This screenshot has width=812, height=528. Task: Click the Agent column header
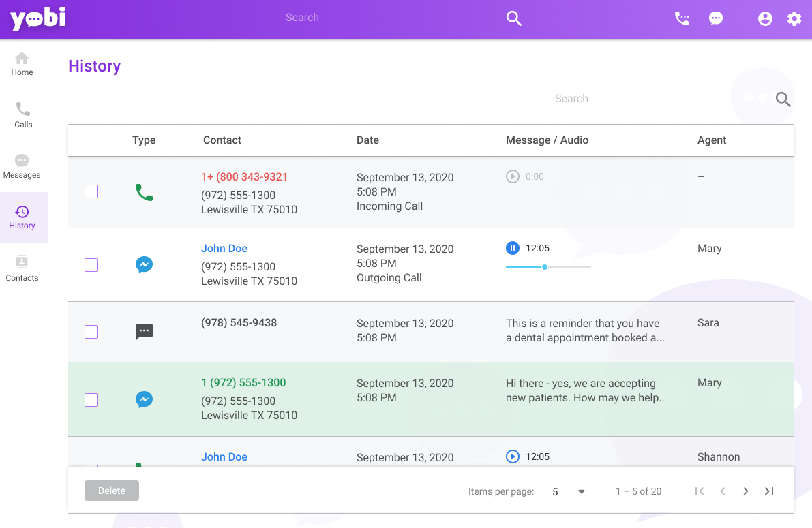[x=712, y=140]
